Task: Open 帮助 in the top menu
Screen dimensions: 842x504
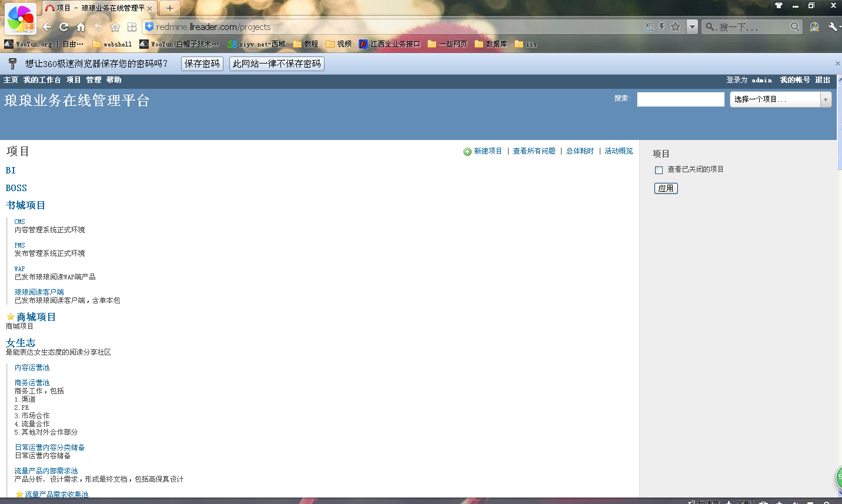Action: click(x=114, y=80)
